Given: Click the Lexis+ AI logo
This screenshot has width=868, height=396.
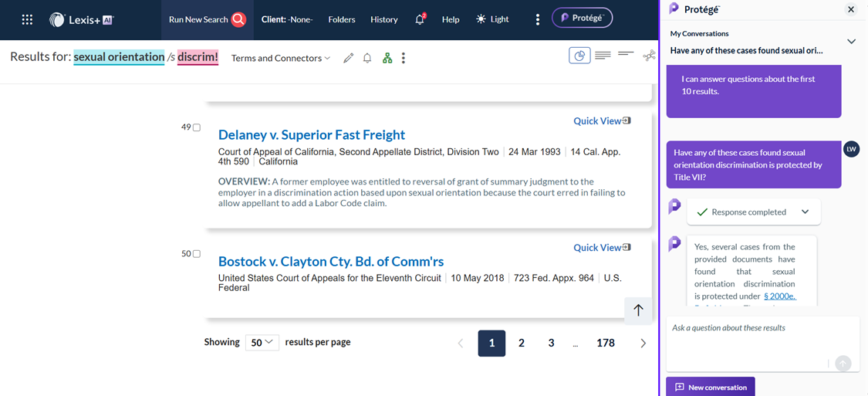Looking at the screenshot, I should (x=81, y=20).
